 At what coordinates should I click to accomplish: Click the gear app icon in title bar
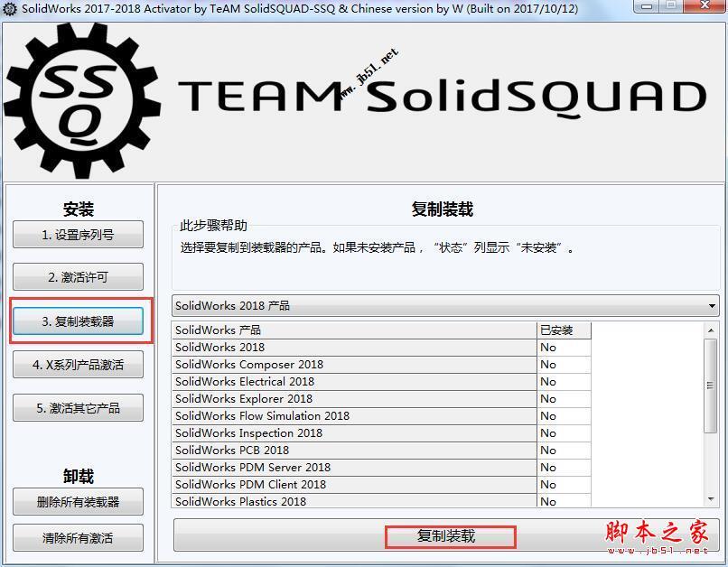click(9, 9)
